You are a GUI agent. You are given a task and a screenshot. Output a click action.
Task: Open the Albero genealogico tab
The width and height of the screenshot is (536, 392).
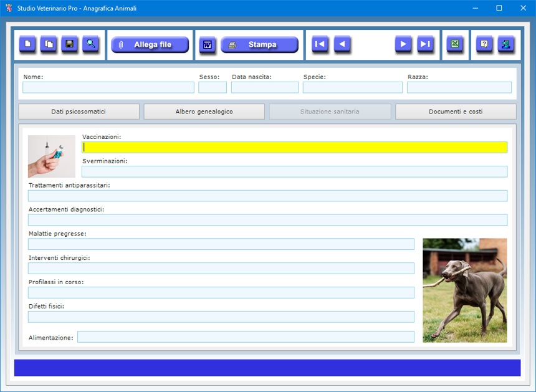click(204, 112)
